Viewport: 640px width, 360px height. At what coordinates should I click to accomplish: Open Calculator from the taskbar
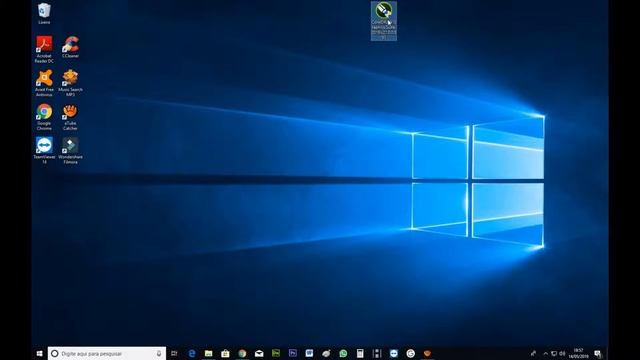360,353
